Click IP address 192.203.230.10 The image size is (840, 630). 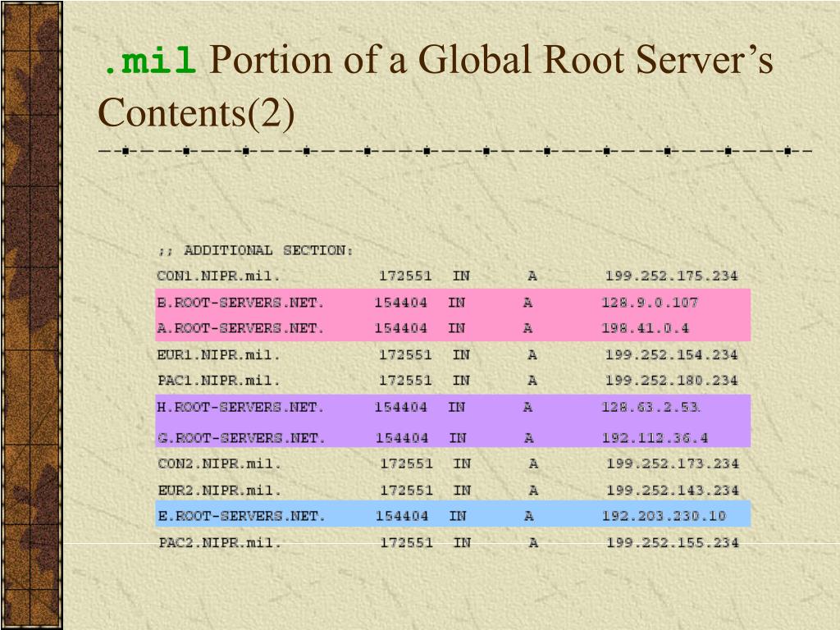click(x=664, y=517)
